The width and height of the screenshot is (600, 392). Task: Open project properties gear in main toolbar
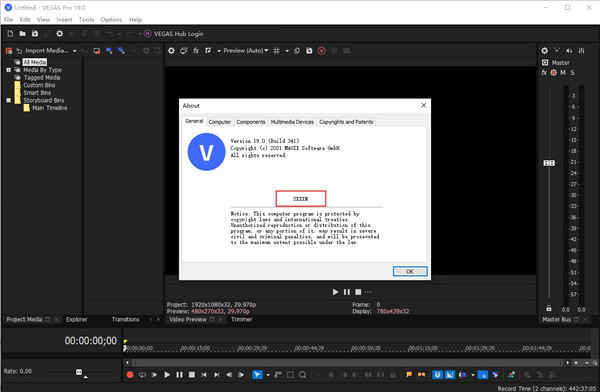click(x=60, y=34)
